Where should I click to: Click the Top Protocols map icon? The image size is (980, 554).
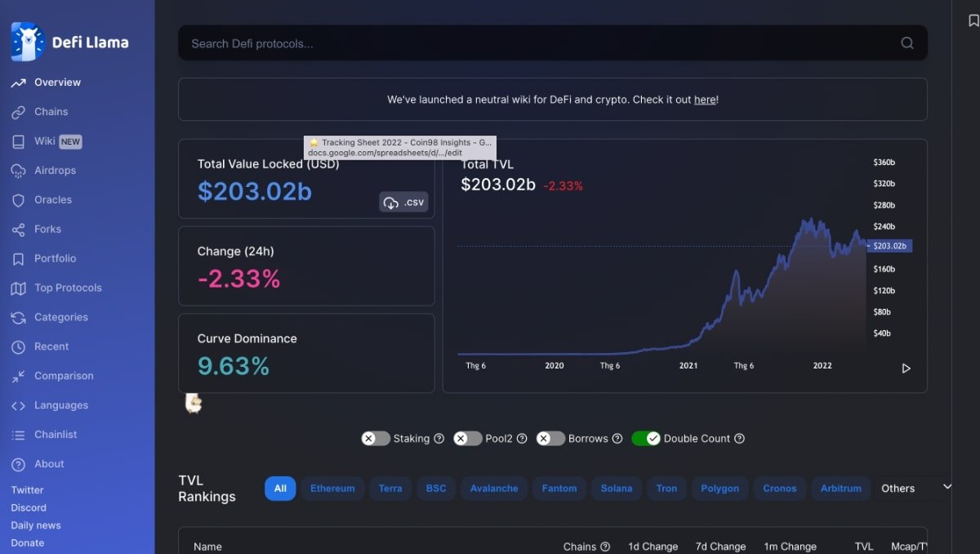19,288
